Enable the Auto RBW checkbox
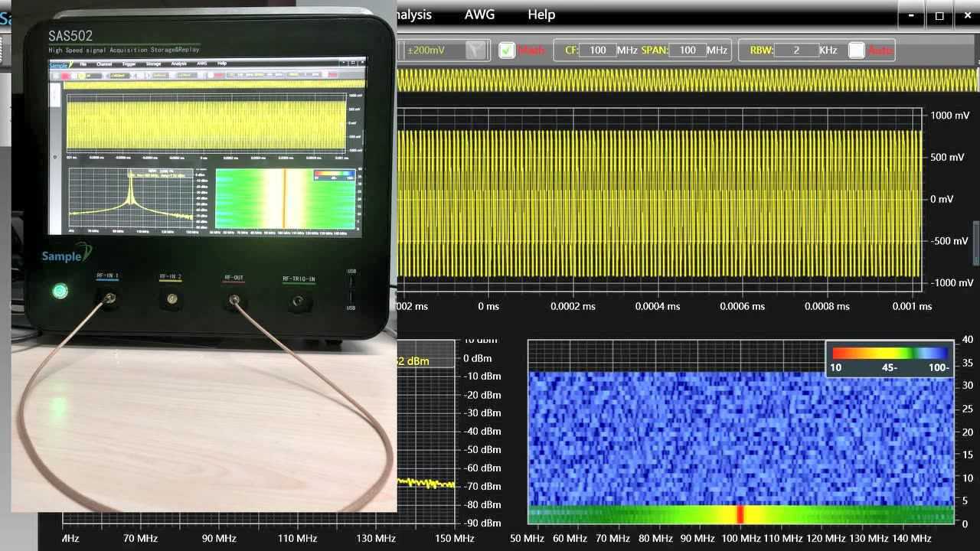Viewport: 980px width, 551px height. (x=856, y=51)
